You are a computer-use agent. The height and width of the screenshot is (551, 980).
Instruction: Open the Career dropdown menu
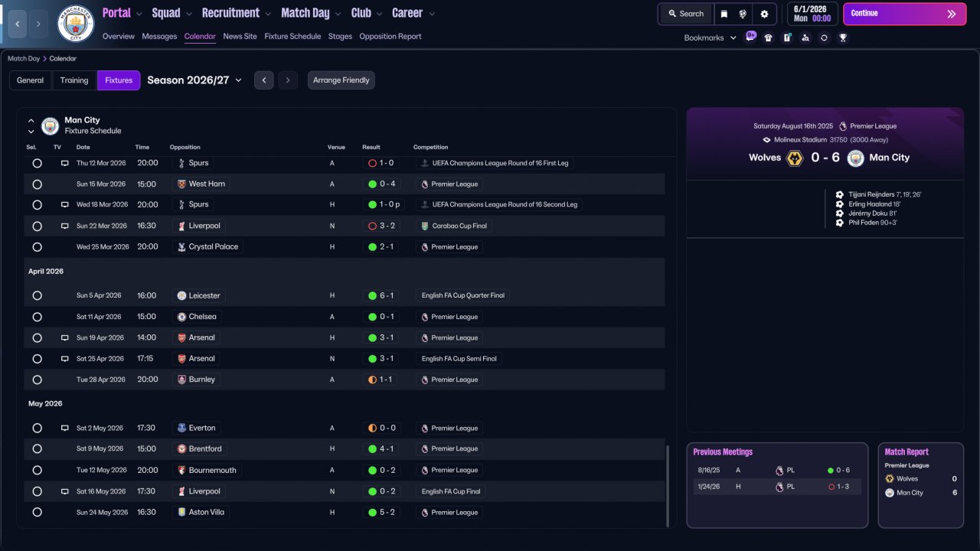(413, 13)
